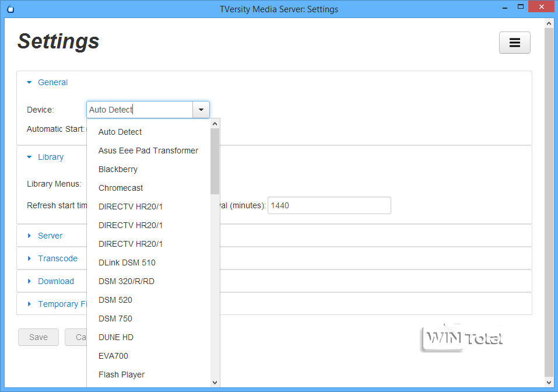
Task: Minimize the TVersity Settings window
Action: click(504, 8)
